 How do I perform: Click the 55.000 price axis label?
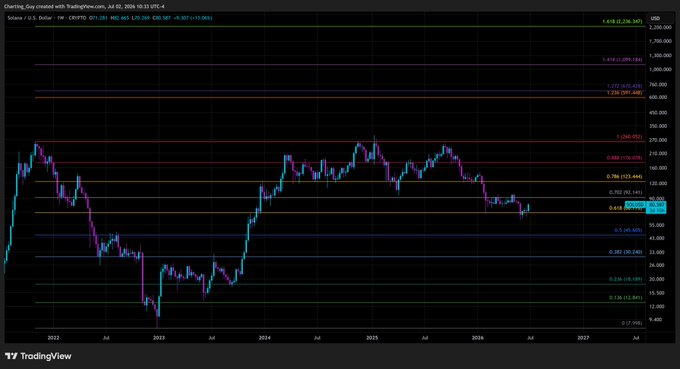pos(657,225)
